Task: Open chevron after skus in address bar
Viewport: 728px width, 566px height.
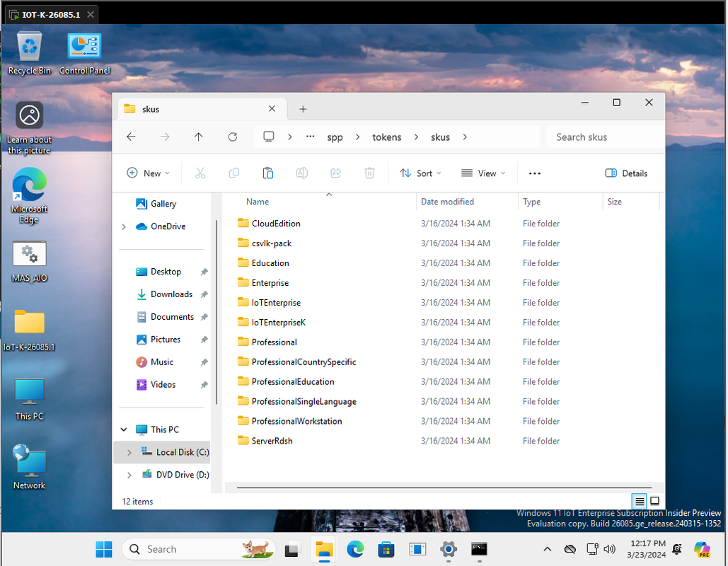Action: tap(465, 137)
